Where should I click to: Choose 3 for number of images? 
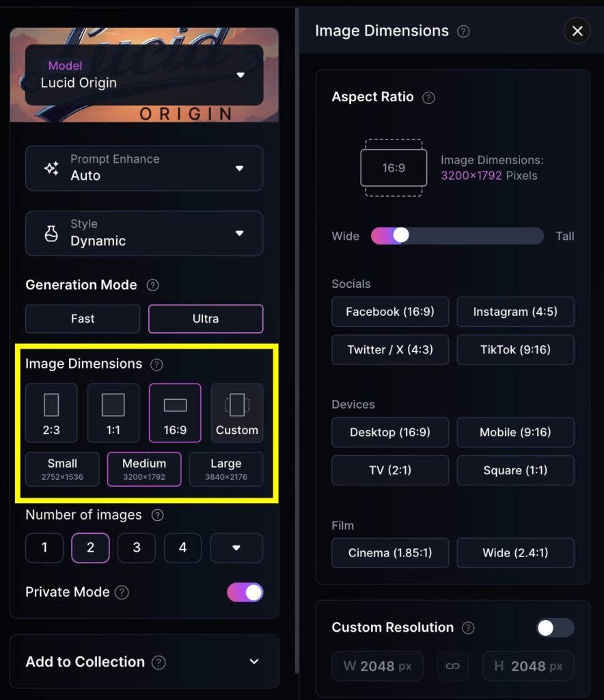[137, 548]
